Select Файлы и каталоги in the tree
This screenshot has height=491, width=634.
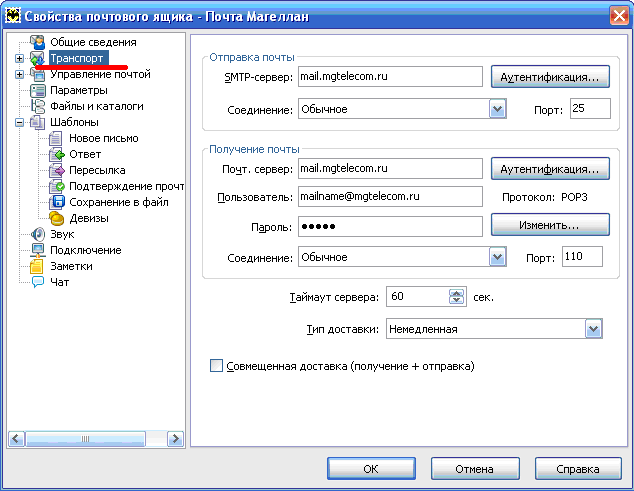click(97, 106)
